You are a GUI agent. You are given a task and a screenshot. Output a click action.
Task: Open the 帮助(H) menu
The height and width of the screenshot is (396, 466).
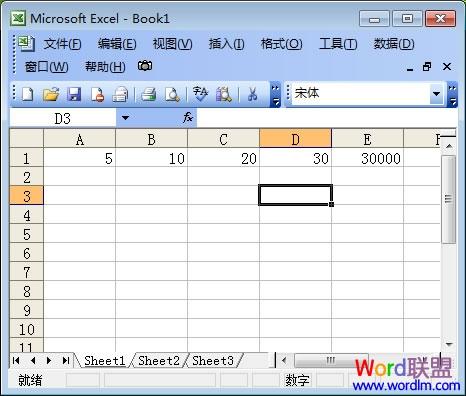pos(105,67)
